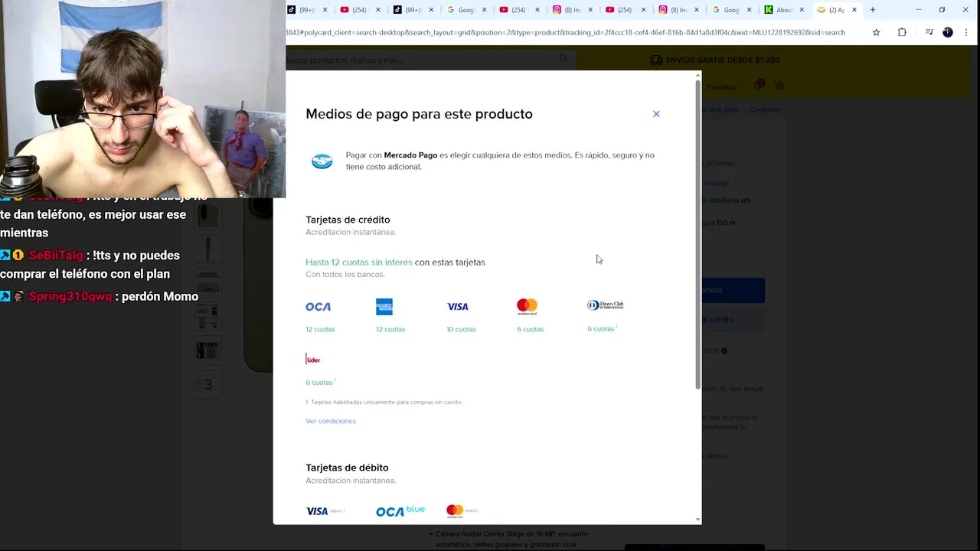The width and height of the screenshot is (980, 551).
Task: Click the dialog scrollbar down arrow
Action: click(697, 520)
